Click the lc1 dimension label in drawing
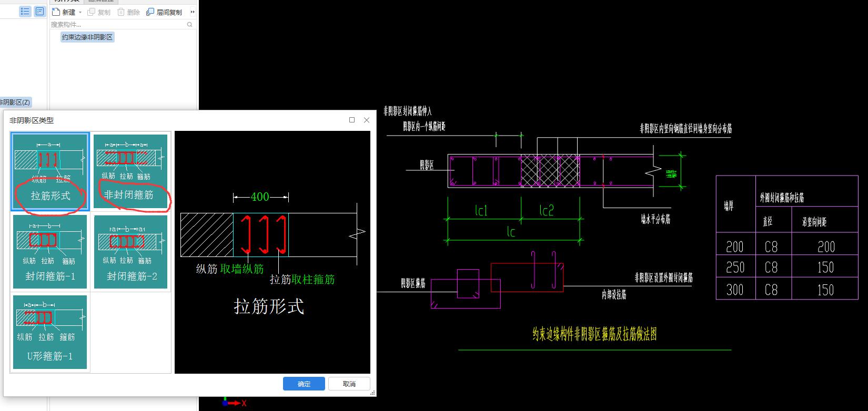Image resolution: width=868 pixels, height=411 pixels. click(481, 210)
